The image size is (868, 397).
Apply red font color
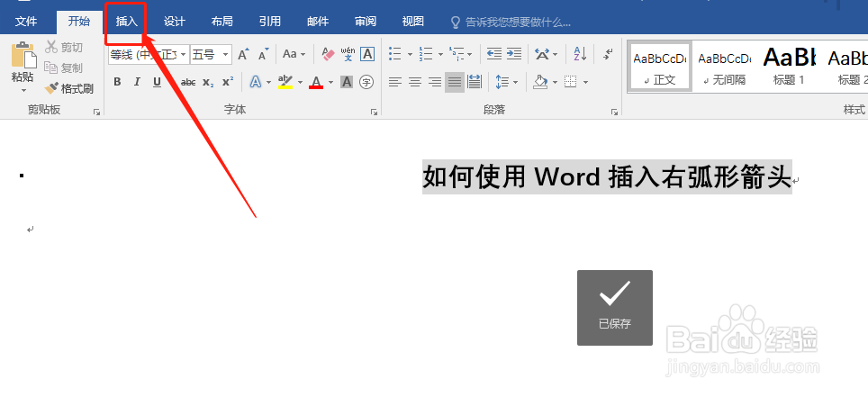316,82
